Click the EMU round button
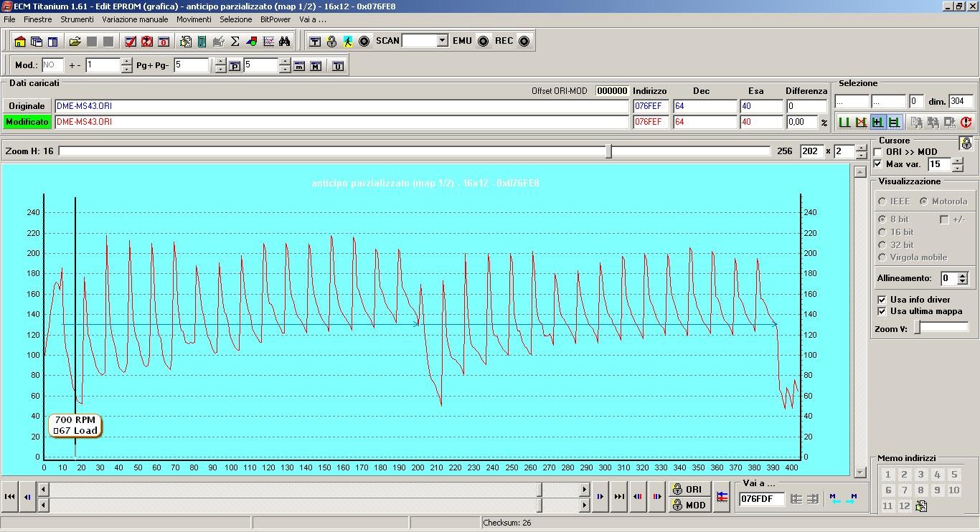This screenshot has width=980, height=532. click(484, 41)
